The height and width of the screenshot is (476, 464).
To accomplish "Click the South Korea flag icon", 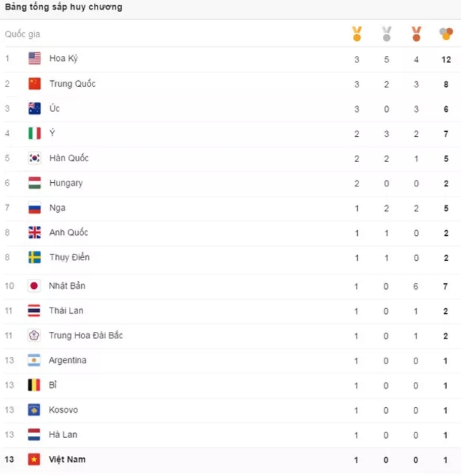I will coord(34,158).
